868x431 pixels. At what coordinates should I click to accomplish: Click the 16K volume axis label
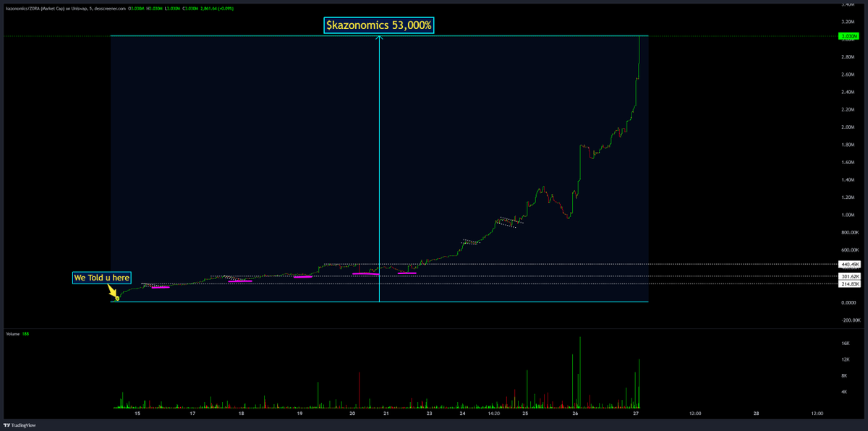(844, 343)
